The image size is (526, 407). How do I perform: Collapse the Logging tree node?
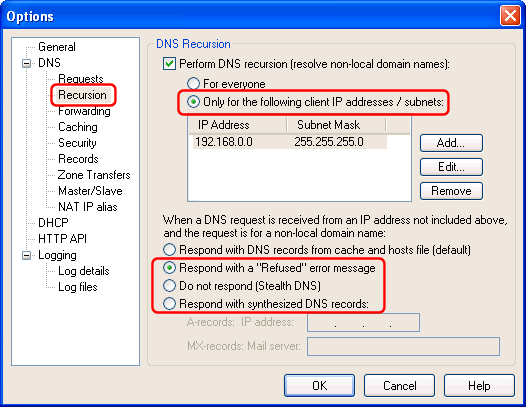pyautogui.click(x=26, y=256)
